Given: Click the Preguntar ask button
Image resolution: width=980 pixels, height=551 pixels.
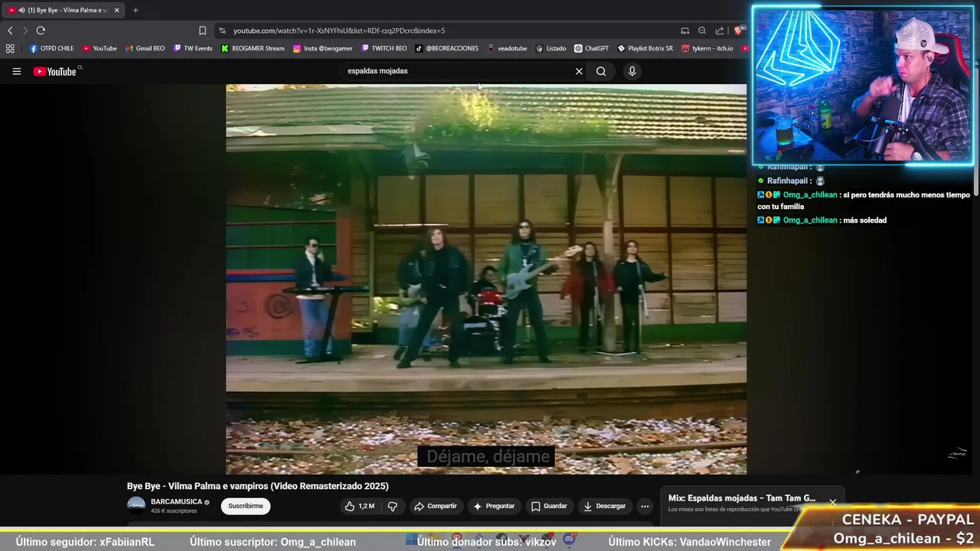Looking at the screenshot, I should pos(494,506).
